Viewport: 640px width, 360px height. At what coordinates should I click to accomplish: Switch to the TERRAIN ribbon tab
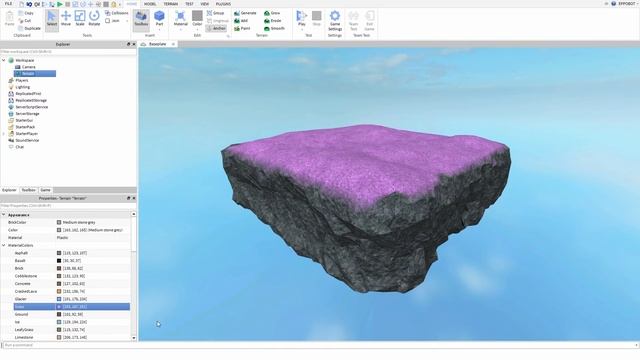(x=171, y=4)
